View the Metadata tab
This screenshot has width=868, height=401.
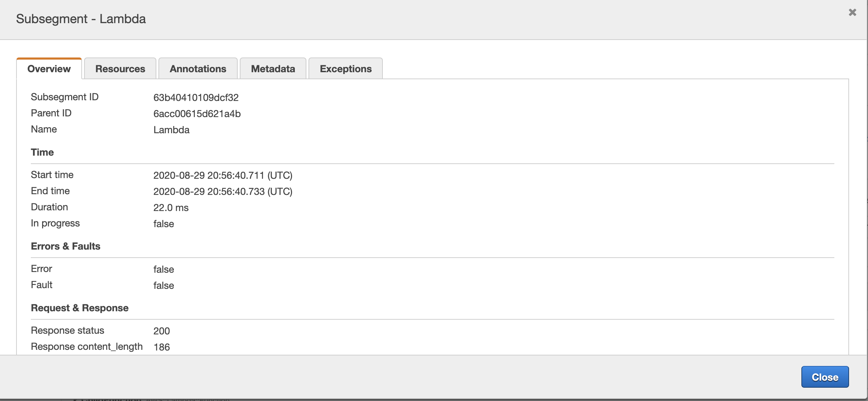click(272, 69)
